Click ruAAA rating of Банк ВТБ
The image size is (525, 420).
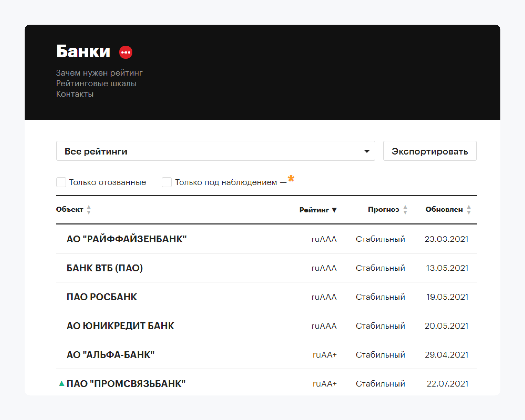click(x=324, y=268)
